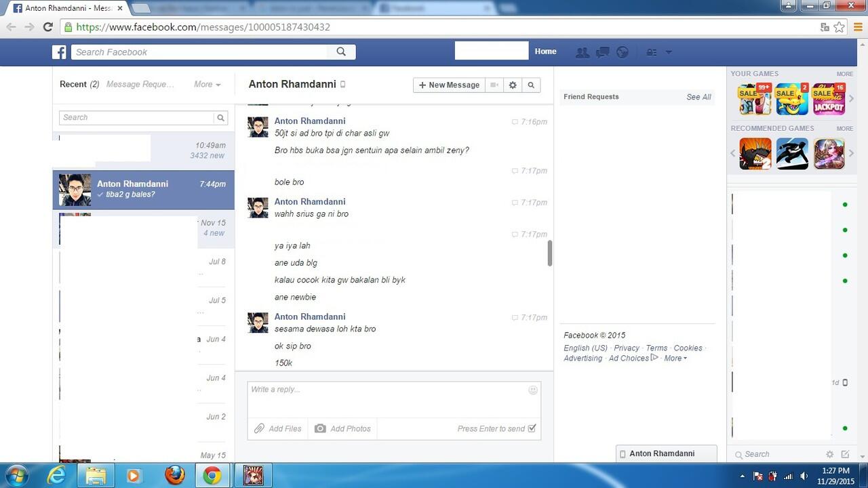
Task: Click the Facebook logo icon
Action: (60, 52)
